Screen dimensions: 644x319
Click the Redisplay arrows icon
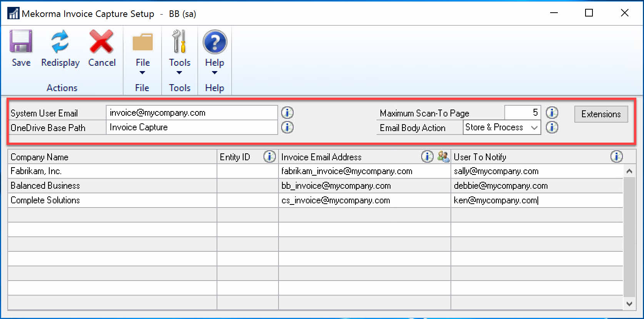(60, 42)
